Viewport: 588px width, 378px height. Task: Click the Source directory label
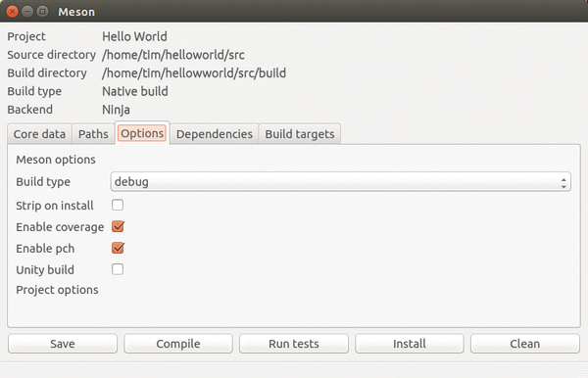[51, 55]
